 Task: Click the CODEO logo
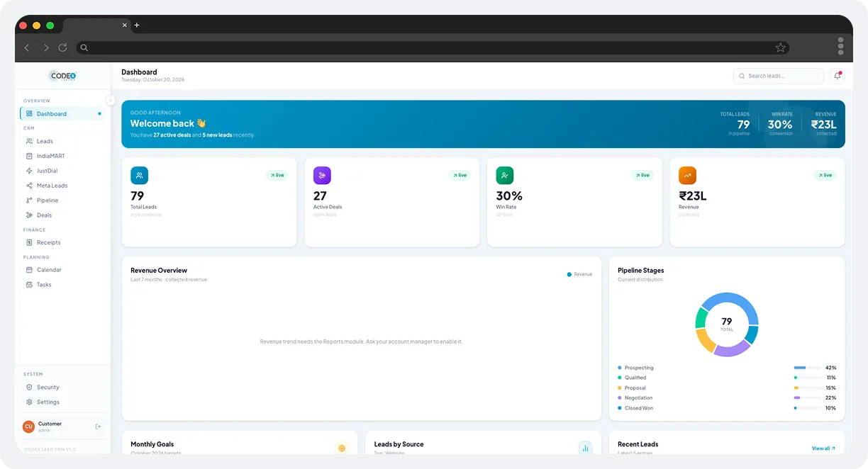[62, 76]
